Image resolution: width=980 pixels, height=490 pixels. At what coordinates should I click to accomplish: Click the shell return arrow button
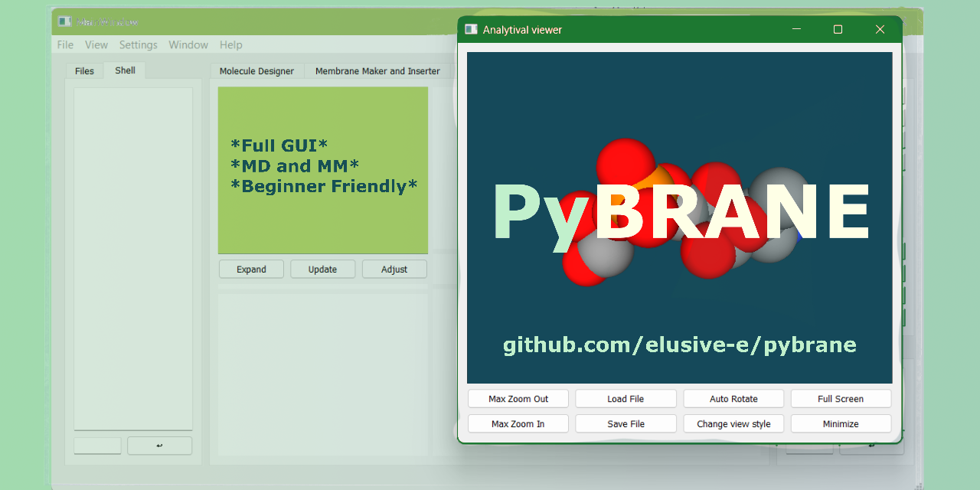159,446
